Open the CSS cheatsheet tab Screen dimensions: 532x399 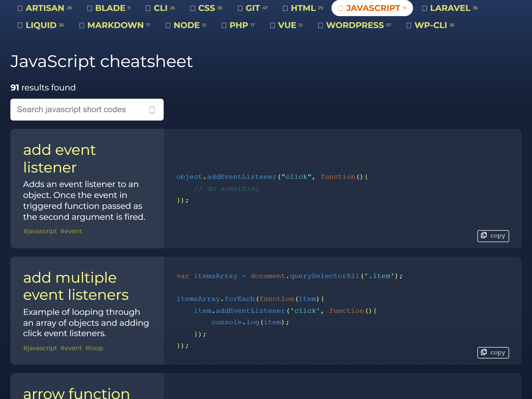(x=207, y=8)
